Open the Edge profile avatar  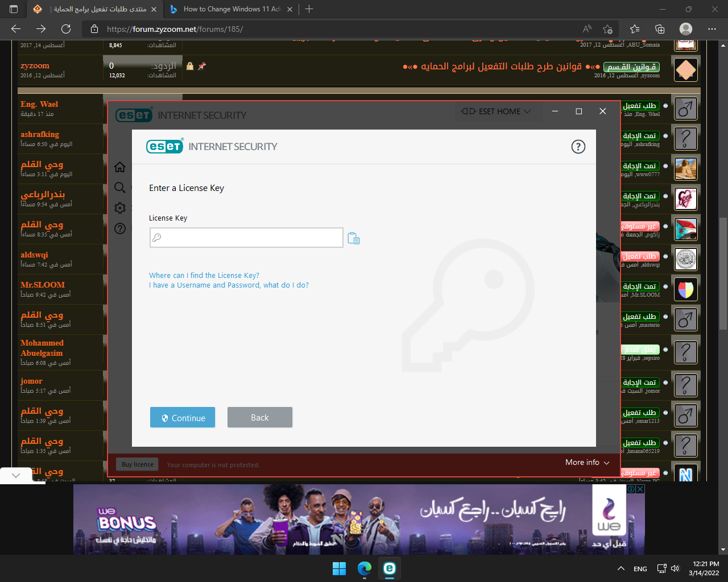coord(686,29)
